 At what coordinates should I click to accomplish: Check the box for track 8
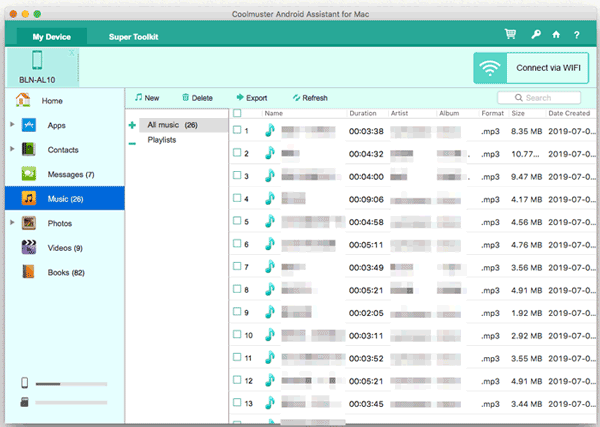pyautogui.click(x=237, y=289)
